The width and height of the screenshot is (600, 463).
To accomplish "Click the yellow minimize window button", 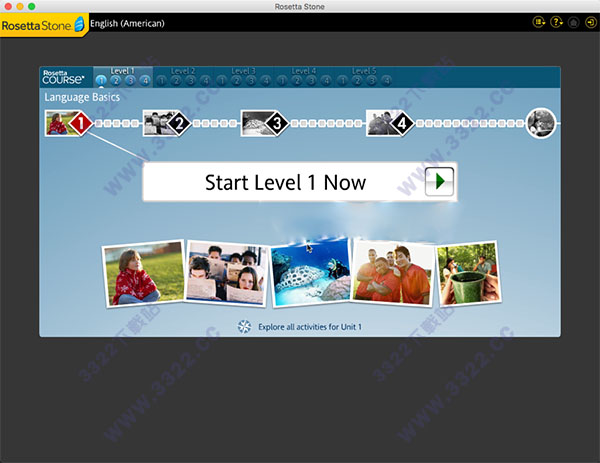I will point(20,6).
